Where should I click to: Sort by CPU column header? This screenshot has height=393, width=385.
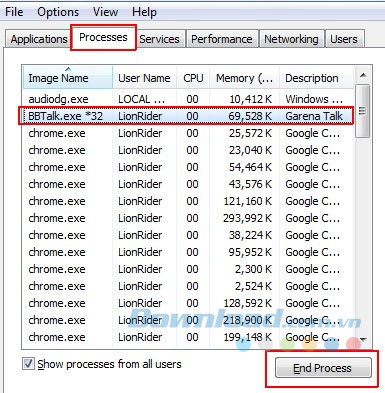(193, 78)
